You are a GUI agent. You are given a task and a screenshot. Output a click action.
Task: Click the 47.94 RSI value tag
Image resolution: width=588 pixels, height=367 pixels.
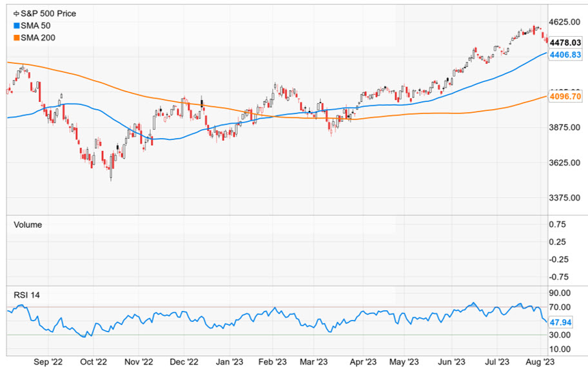[x=560, y=321]
